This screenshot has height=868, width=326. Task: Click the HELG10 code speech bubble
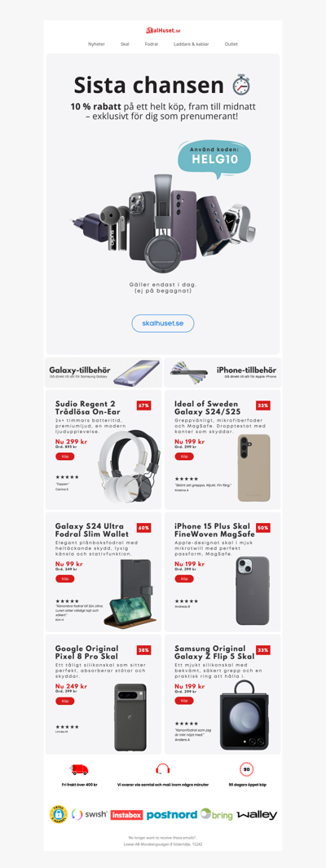pyautogui.click(x=214, y=156)
